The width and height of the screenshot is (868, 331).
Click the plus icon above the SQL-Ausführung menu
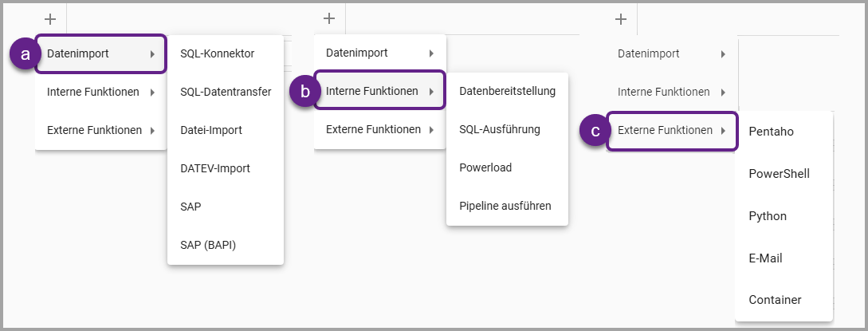coord(328,18)
